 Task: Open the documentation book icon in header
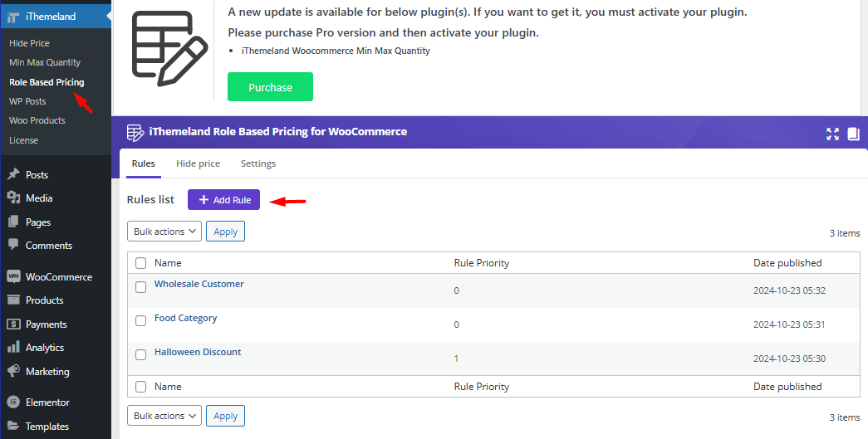click(852, 134)
